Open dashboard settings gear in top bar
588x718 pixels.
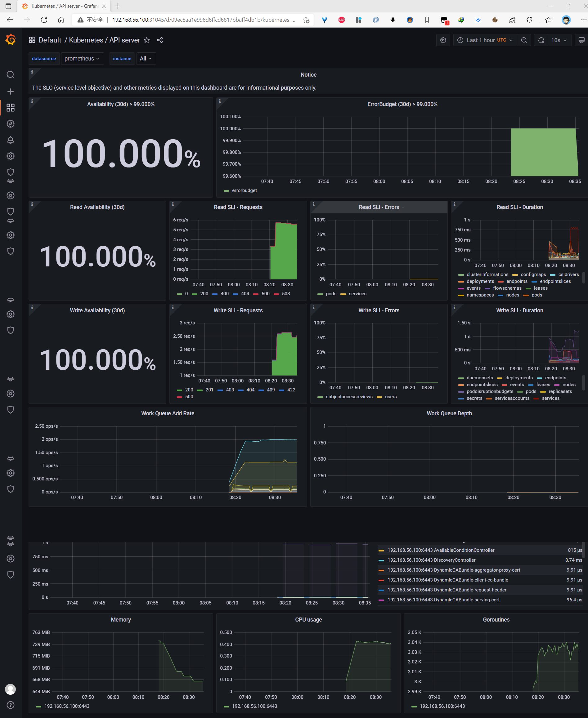tap(443, 40)
